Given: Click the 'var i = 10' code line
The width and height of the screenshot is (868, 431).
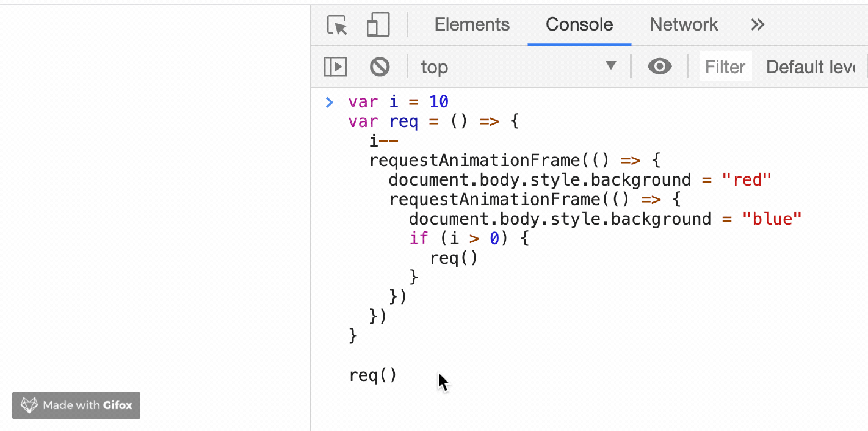Looking at the screenshot, I should pos(398,101).
